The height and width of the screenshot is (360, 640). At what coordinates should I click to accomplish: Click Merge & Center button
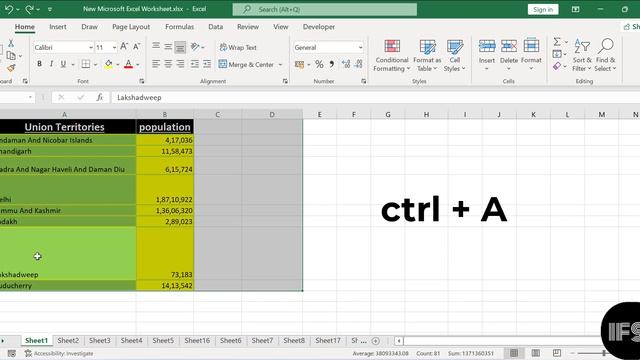pos(247,64)
